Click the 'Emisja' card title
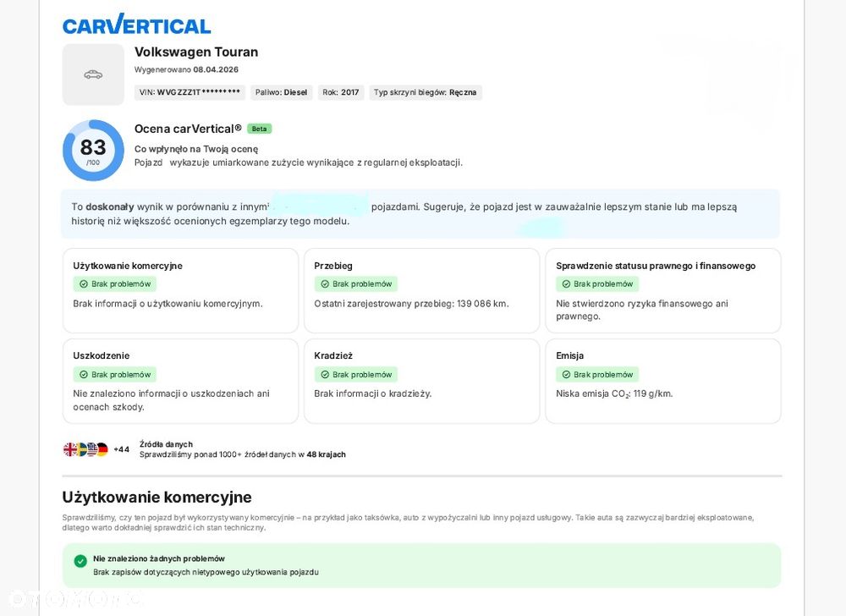Viewport: 846px width, 616px height. pyautogui.click(x=569, y=356)
